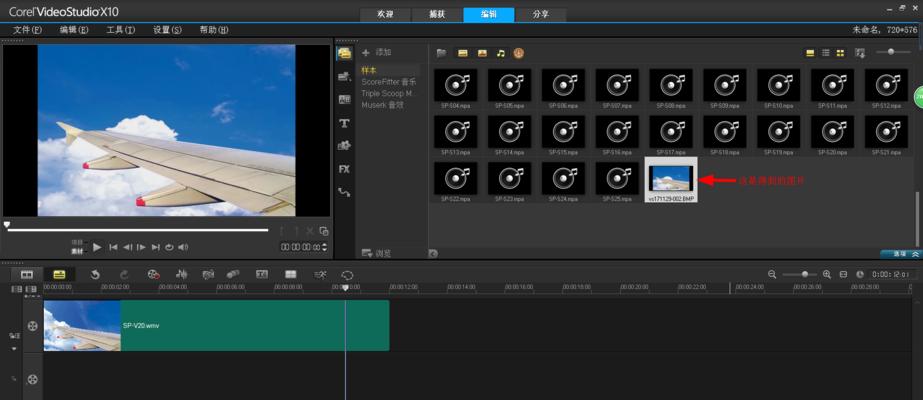The image size is (923, 400).
Task: Jump to the end of the clip
Action: click(x=155, y=248)
